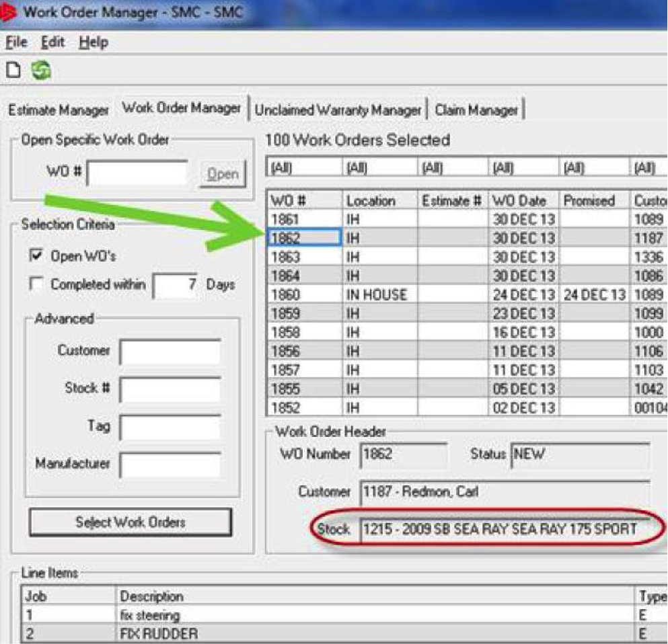Toggle the Open WO's checkbox

36,255
